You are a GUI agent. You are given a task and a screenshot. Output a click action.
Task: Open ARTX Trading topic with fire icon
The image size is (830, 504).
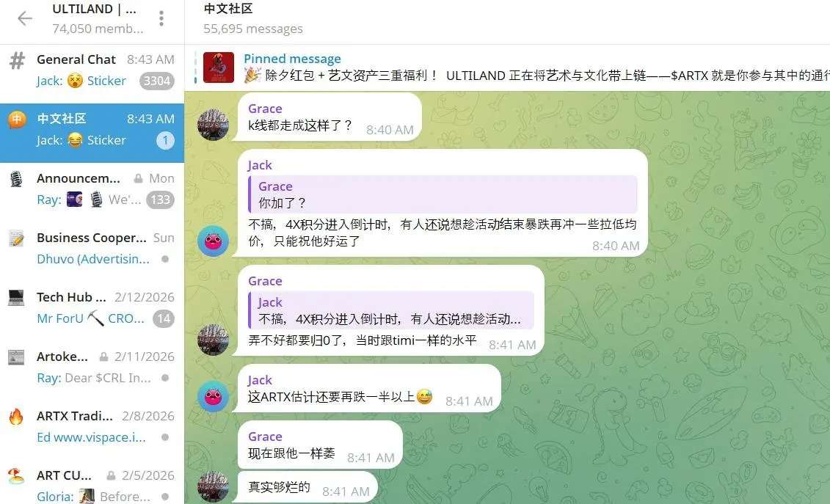pos(16,416)
